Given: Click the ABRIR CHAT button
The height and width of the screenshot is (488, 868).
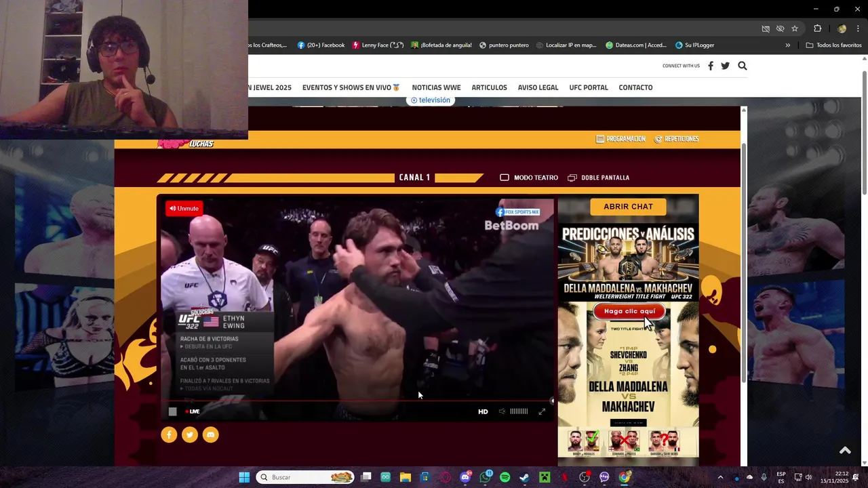Looking at the screenshot, I should (x=628, y=207).
